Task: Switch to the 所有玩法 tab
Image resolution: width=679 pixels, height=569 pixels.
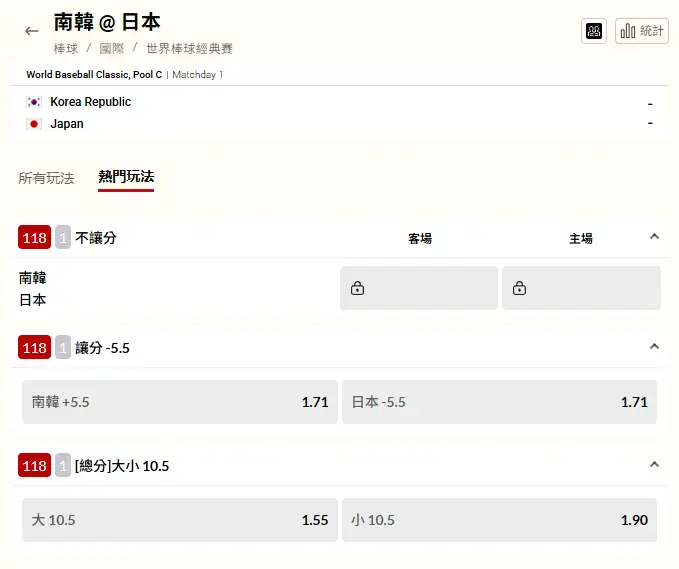Action: pyautogui.click(x=46, y=178)
